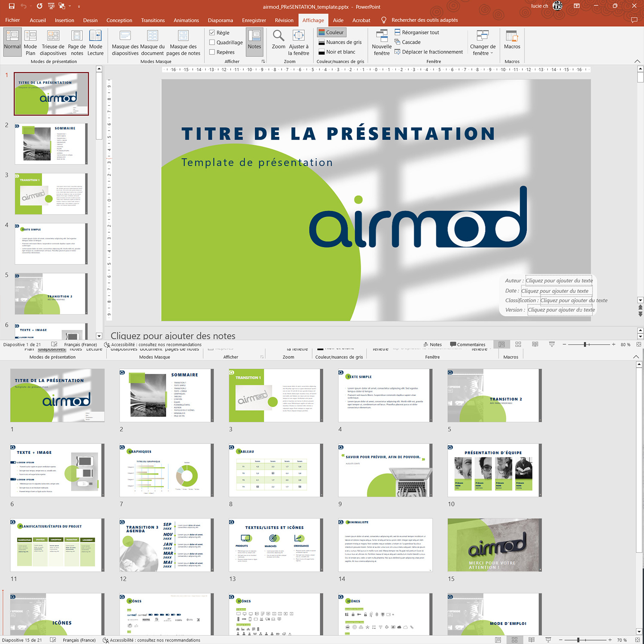
Task: Save the presentation with the disk icon
Action: pos(12,6)
